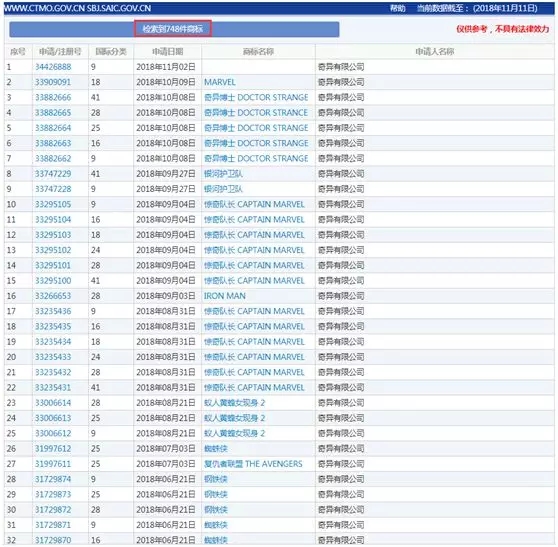Open application number 33295105

coord(53,205)
